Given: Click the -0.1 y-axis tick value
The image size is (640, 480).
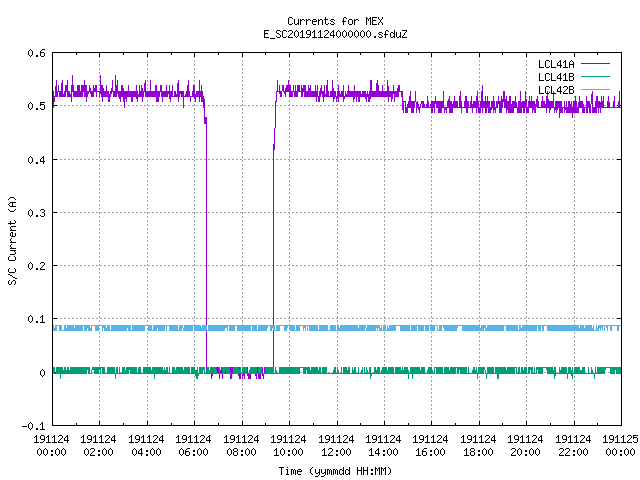Looking at the screenshot, I should (33, 426).
